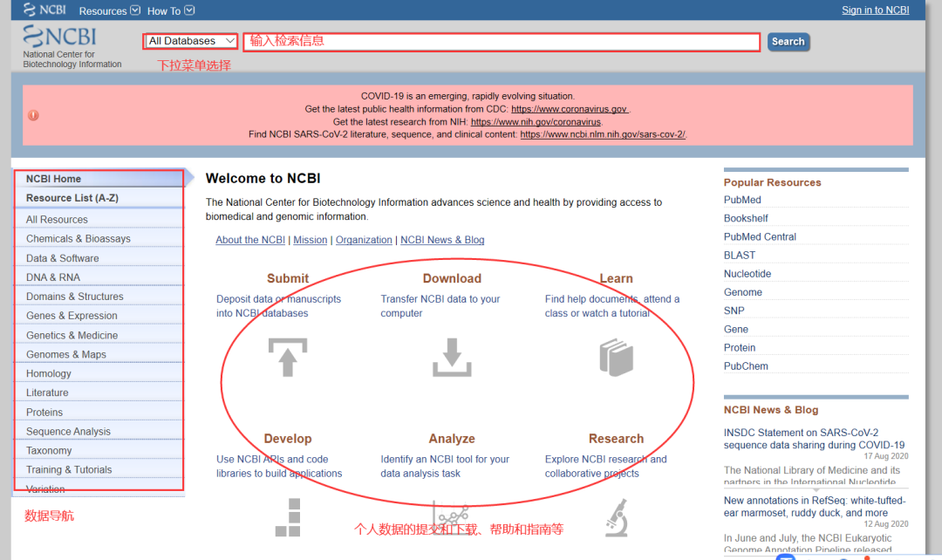Screen dimensions: 942x560
Task: Open PubMed Central in Popular Resources
Action: click(x=760, y=236)
